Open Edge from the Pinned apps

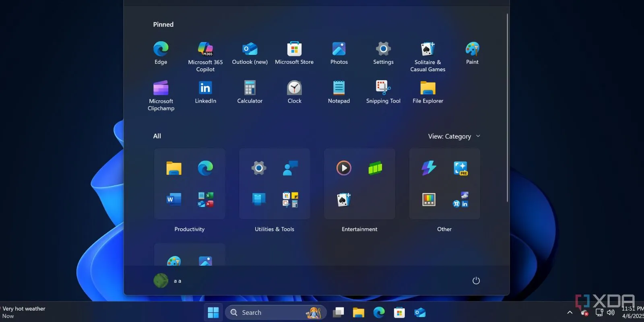point(161,53)
